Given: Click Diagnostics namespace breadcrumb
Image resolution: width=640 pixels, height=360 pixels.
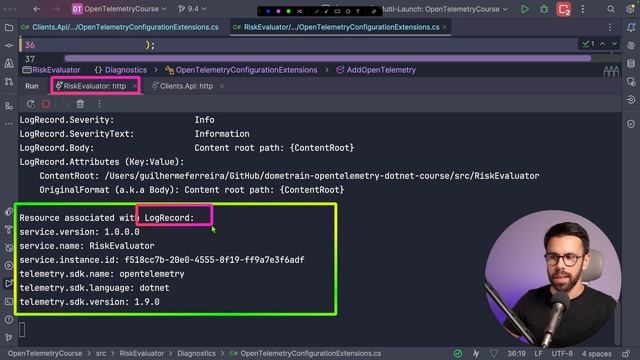Looking at the screenshot, I should pos(120,70).
